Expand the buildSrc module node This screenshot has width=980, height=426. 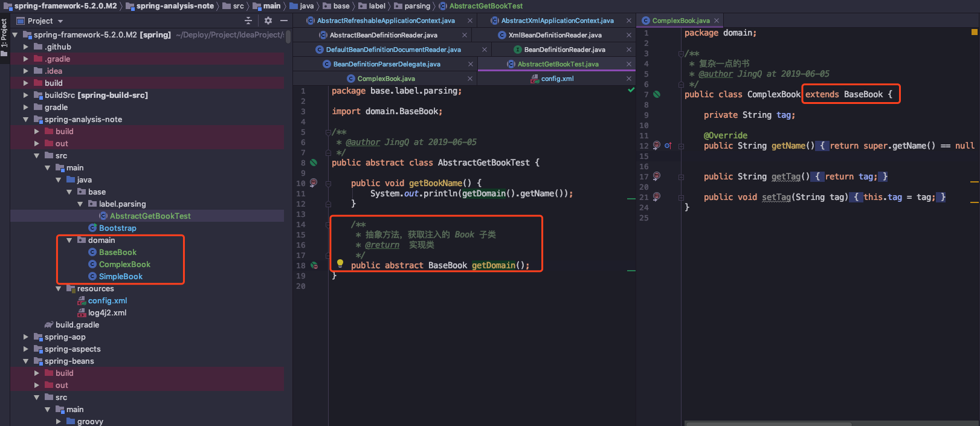tap(25, 95)
